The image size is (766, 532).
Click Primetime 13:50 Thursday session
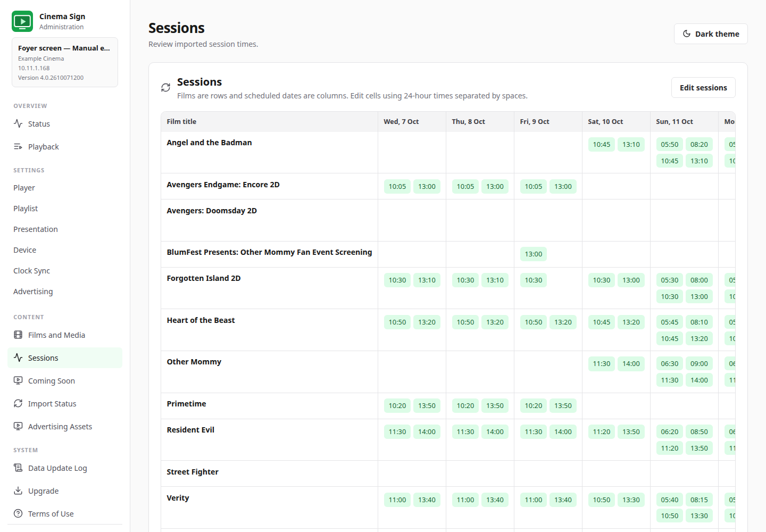(x=495, y=406)
